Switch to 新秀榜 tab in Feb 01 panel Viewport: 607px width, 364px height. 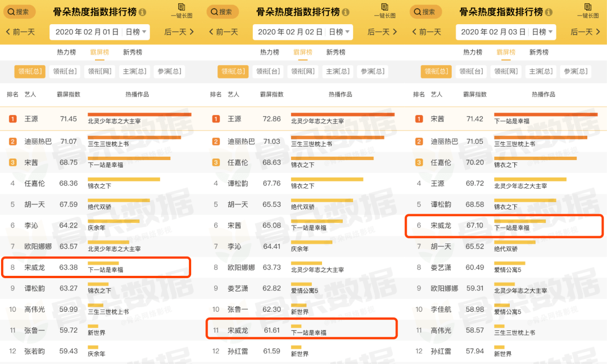133,52
